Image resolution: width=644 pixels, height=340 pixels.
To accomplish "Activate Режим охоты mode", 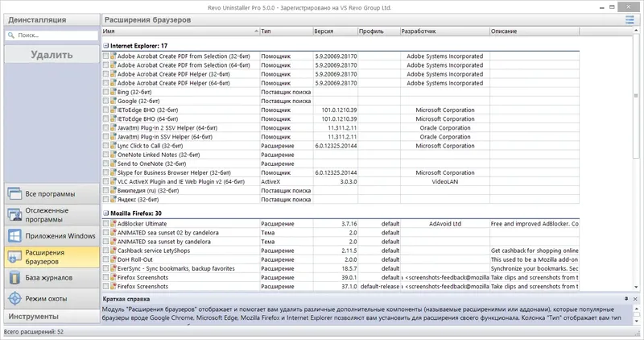I will click(52, 298).
